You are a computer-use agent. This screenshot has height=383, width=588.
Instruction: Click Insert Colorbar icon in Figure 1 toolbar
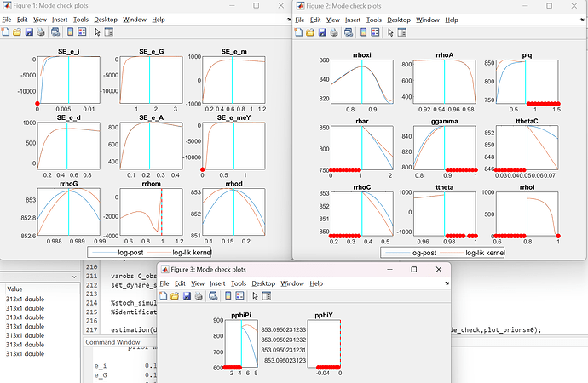pyautogui.click(x=70, y=31)
